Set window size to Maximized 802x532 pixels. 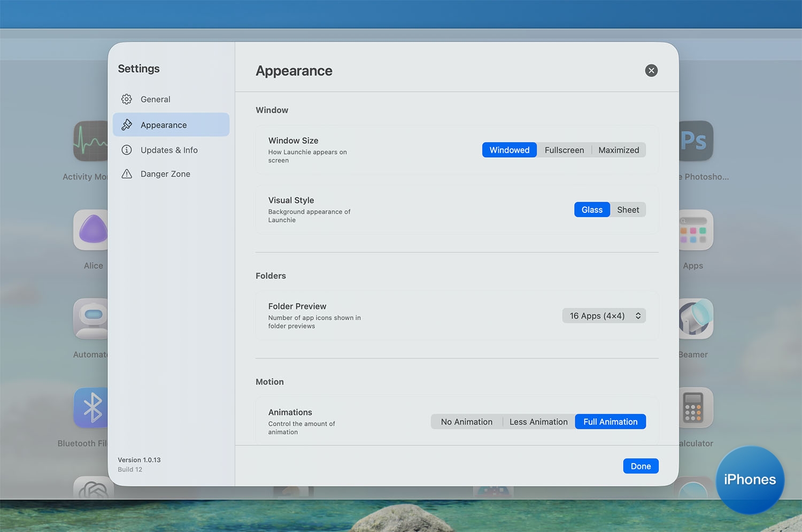coord(619,150)
